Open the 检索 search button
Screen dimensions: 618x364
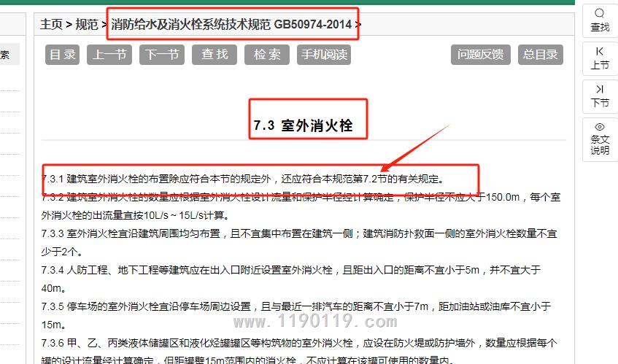point(267,55)
